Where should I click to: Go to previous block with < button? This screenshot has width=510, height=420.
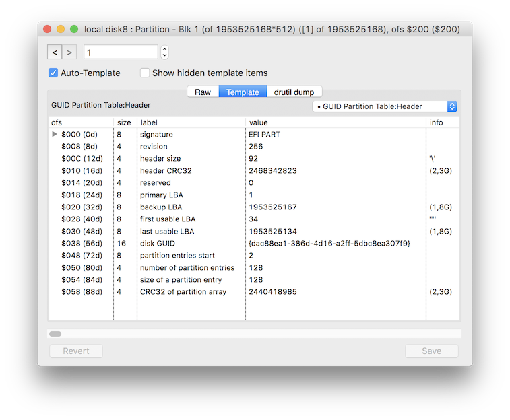point(55,52)
